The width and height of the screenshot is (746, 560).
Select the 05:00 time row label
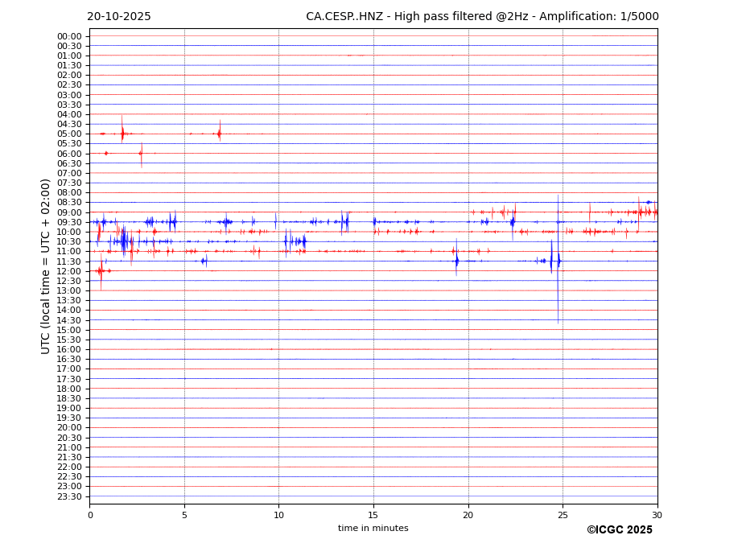(69, 134)
